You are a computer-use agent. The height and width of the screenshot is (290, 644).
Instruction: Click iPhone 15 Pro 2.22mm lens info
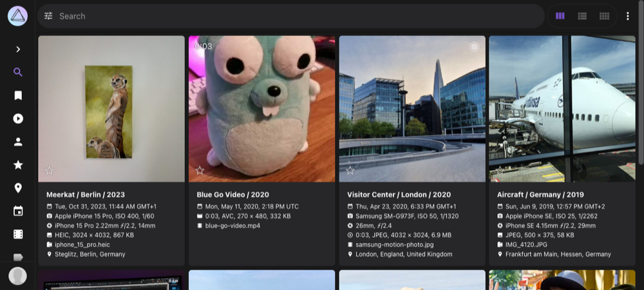[105, 226]
